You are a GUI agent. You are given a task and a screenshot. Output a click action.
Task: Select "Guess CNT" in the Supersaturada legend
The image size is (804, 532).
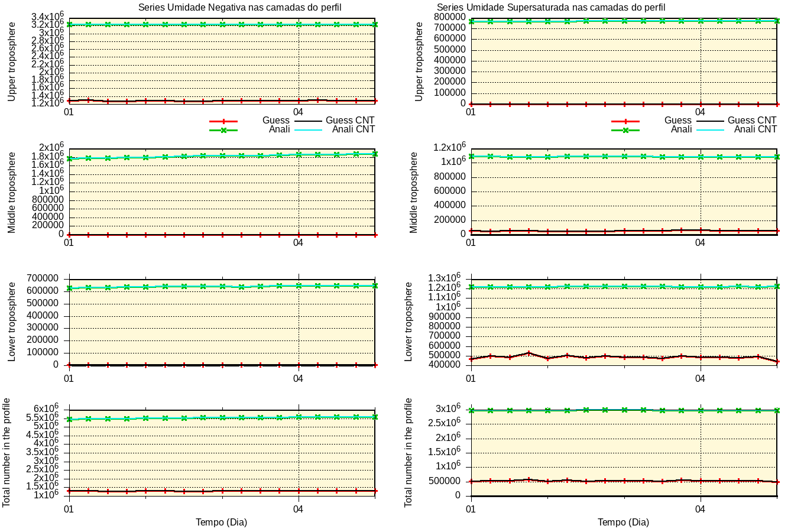pos(752,121)
